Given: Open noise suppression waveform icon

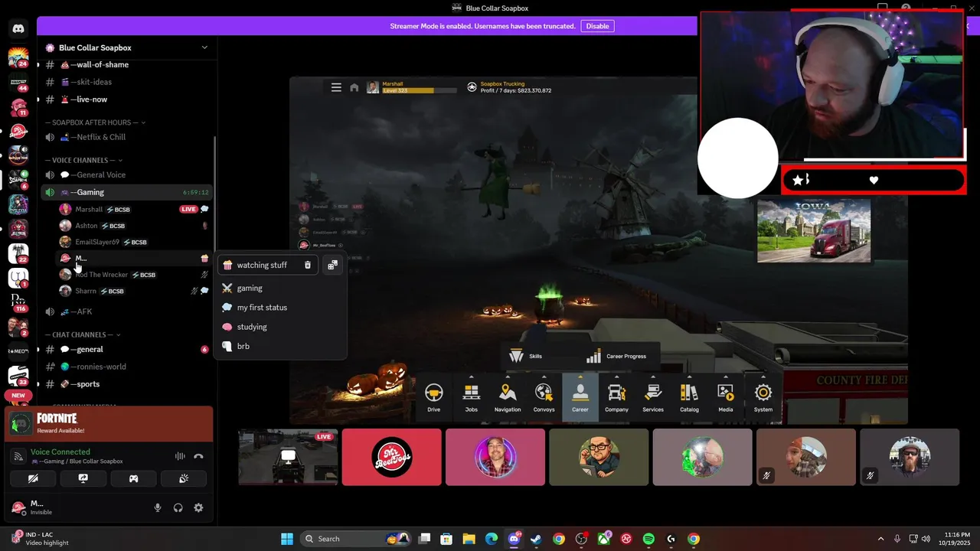Looking at the screenshot, I should [x=180, y=456].
